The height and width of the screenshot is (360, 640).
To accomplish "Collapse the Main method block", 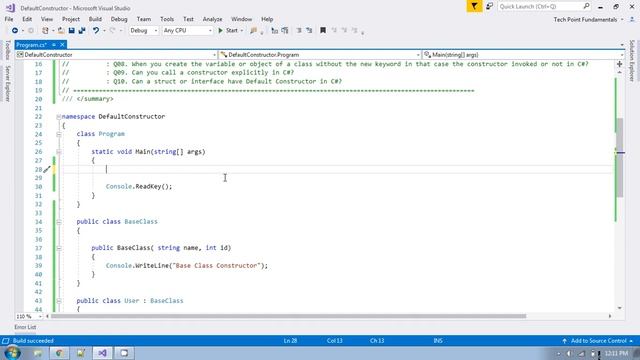I will pos(59,152).
